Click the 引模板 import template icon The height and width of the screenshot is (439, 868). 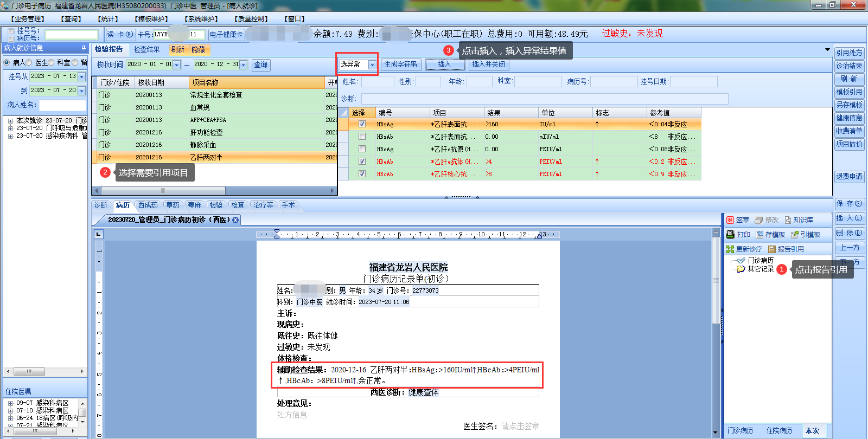[x=795, y=235]
